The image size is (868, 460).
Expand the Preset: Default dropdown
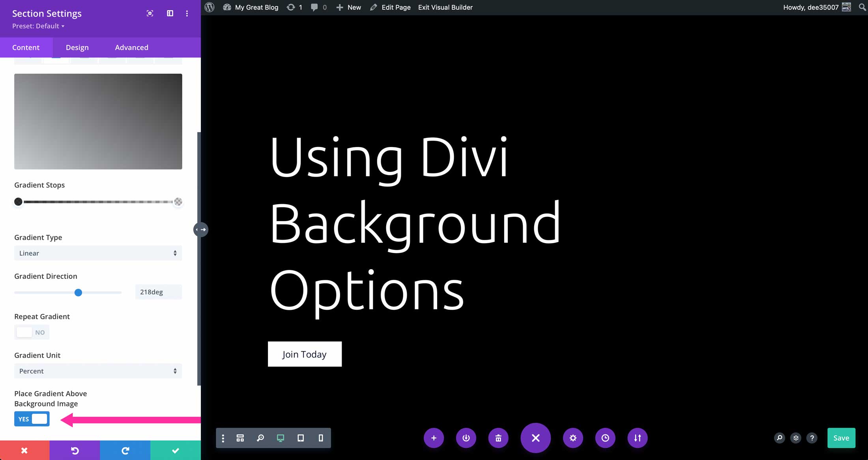pos(38,26)
